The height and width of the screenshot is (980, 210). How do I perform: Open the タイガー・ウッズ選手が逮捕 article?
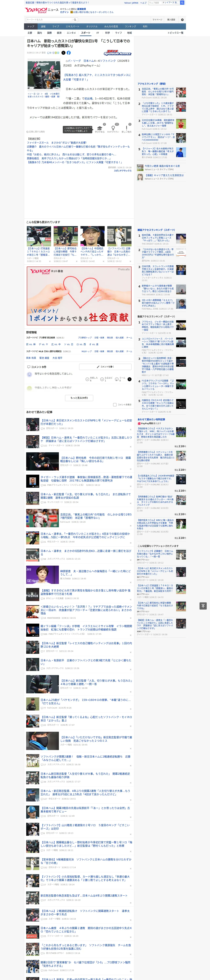point(87,479)
